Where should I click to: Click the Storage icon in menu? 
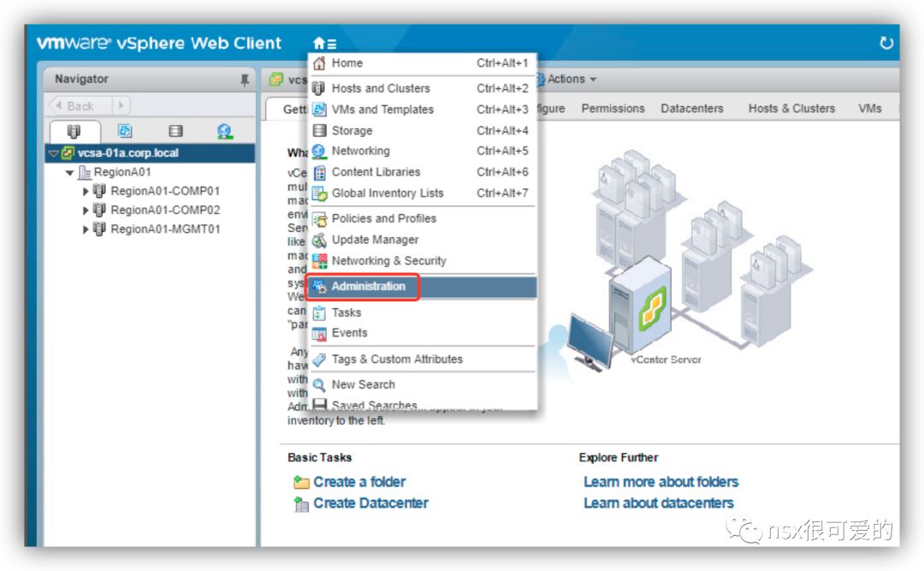pyautogui.click(x=319, y=130)
